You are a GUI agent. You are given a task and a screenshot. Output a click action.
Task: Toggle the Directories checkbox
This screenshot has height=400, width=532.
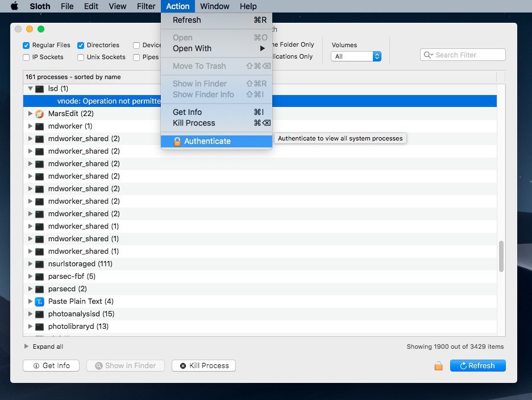(x=81, y=45)
